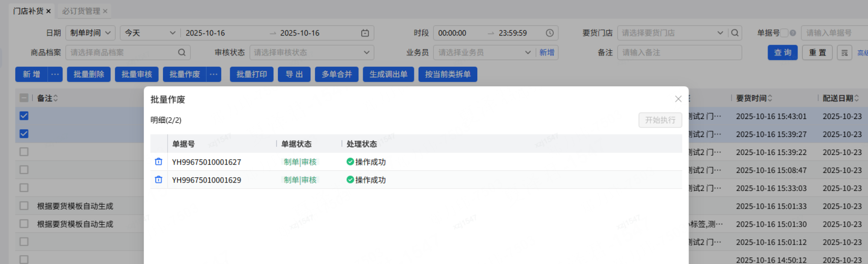
Task: Click the 查询 search button
Action: click(783, 53)
